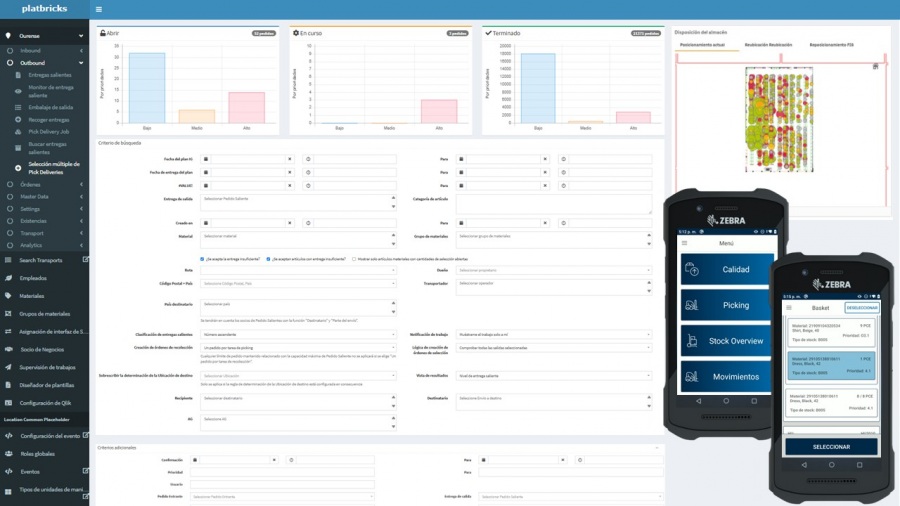The image size is (900, 506).
Task: Click clock icon in the Creado en row
Action: (307, 223)
